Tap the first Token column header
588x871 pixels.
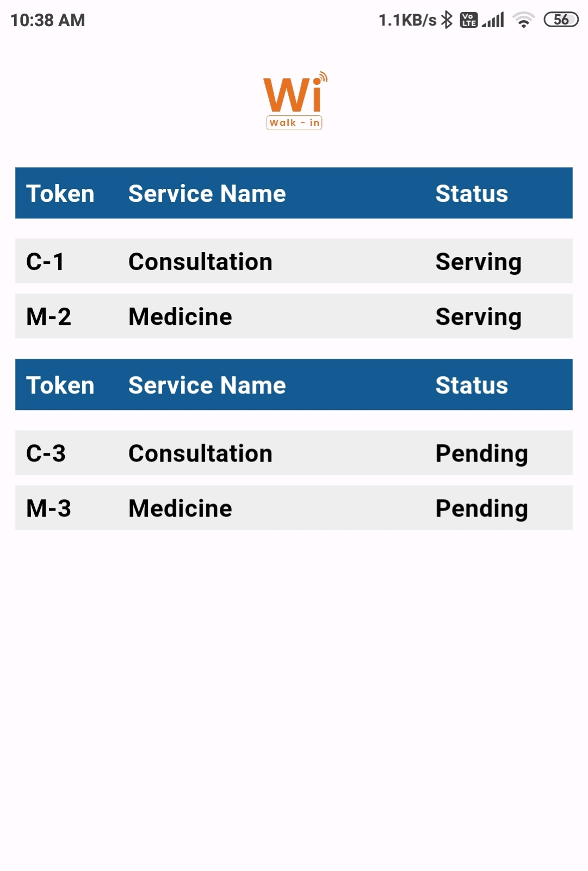point(60,194)
